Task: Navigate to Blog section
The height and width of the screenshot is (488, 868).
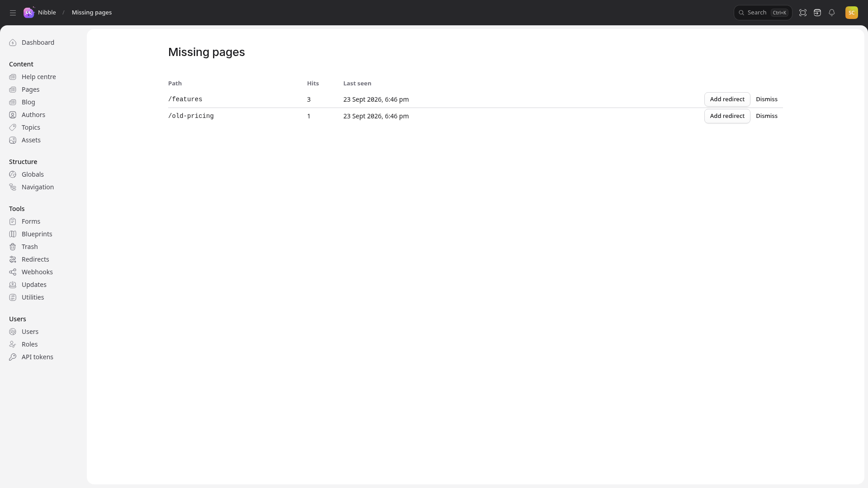Action: point(28,102)
